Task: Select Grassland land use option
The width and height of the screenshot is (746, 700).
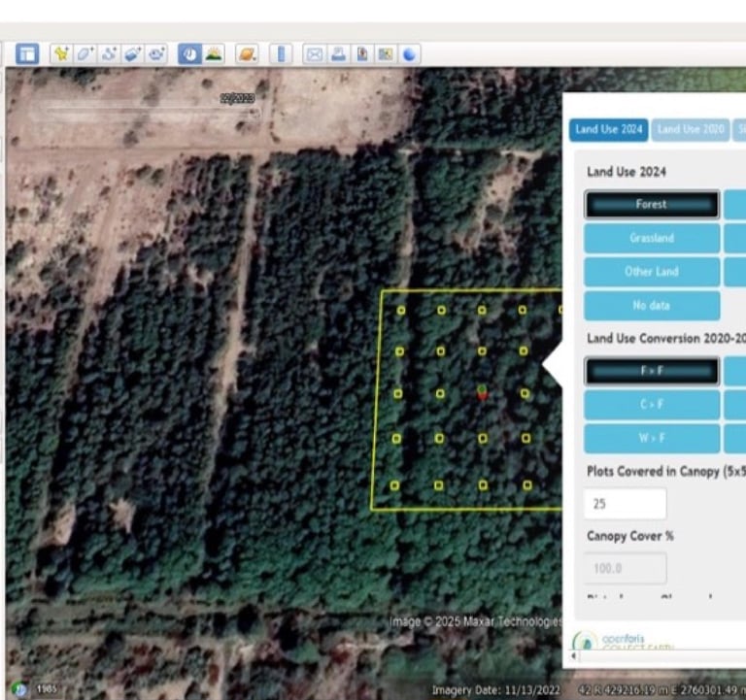Action: click(652, 238)
